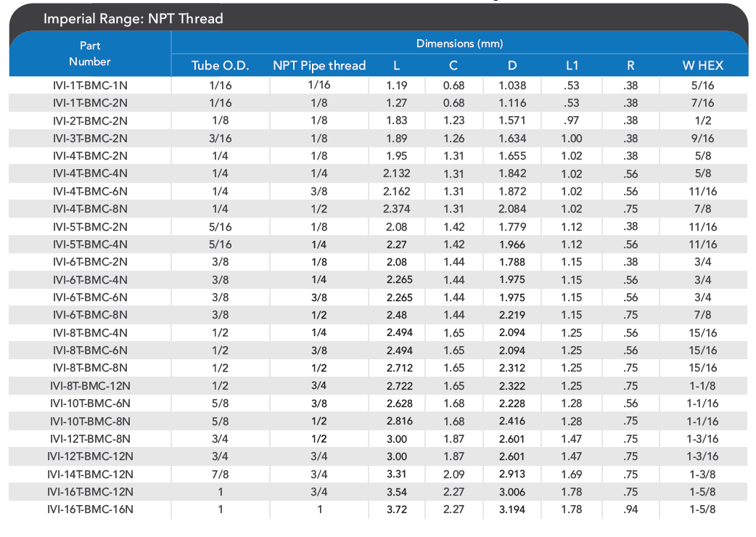Select the L value 3.72
The image size is (756, 537).
tap(397, 509)
